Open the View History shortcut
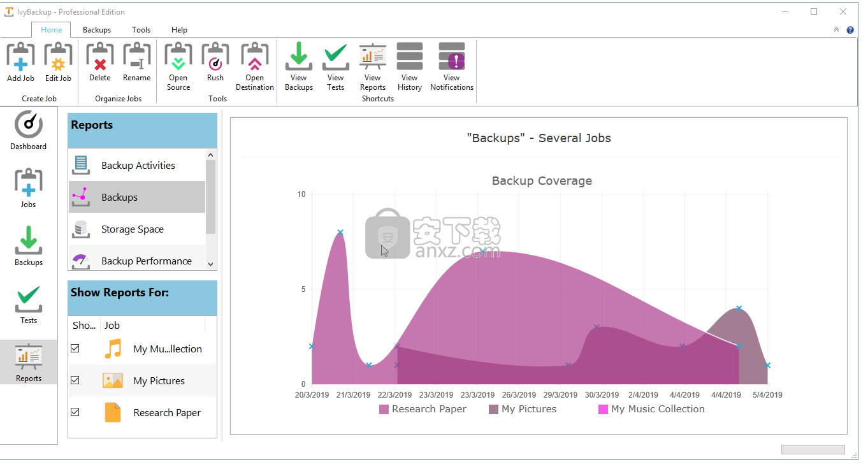868x469 pixels. click(410, 67)
